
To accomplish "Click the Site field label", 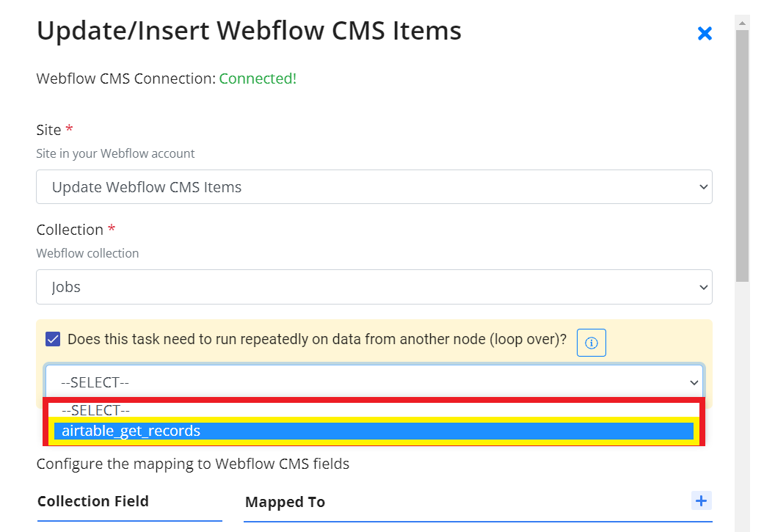I will (x=48, y=130).
